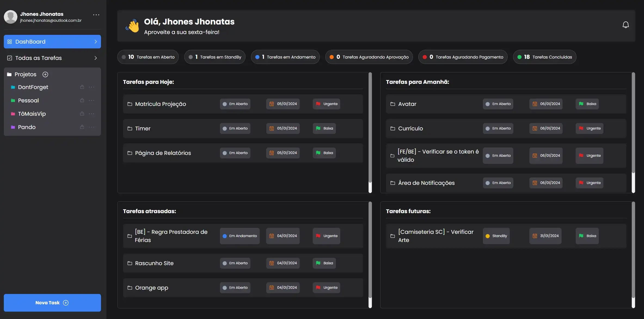
Task: Select Todas as Tarefas in sidebar
Action: coord(52,58)
